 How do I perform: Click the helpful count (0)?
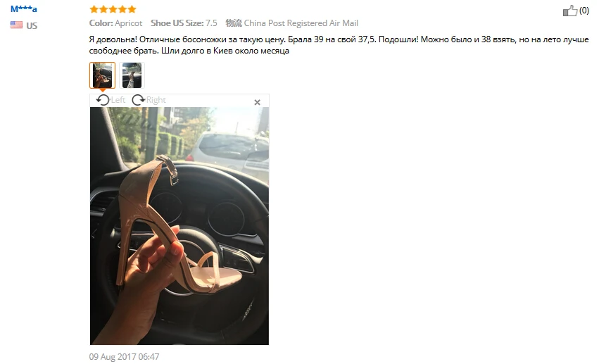tap(584, 11)
